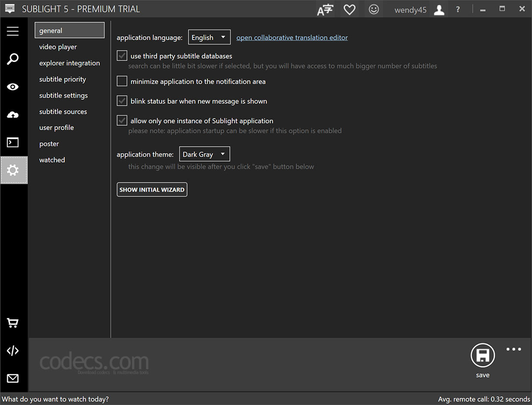Screen dimensions: 532x405
Task: Toggle blink status bar when new message
Action: click(x=122, y=101)
